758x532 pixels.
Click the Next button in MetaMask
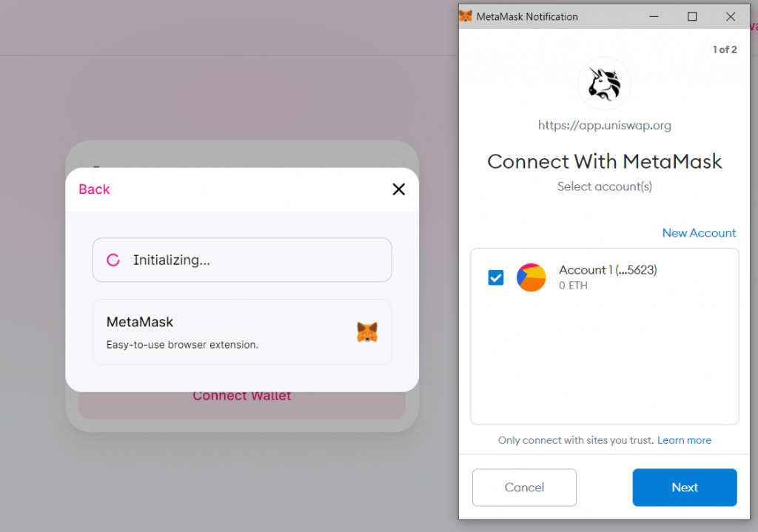pyautogui.click(x=685, y=487)
